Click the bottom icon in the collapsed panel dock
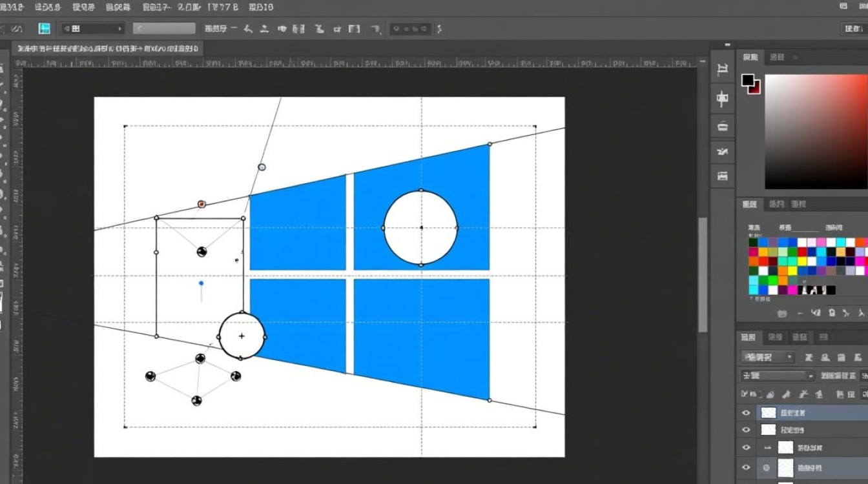Image resolution: width=868 pixels, height=484 pixels. pos(723,176)
